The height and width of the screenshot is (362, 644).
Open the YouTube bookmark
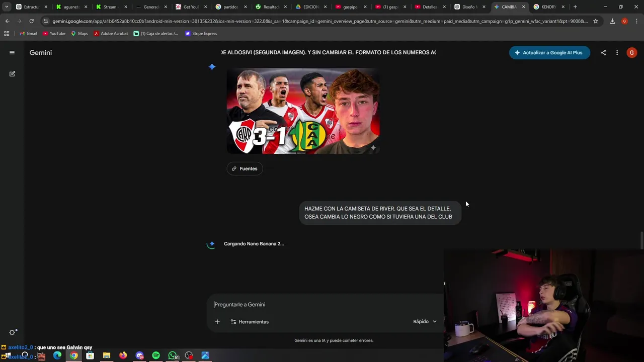click(54, 33)
